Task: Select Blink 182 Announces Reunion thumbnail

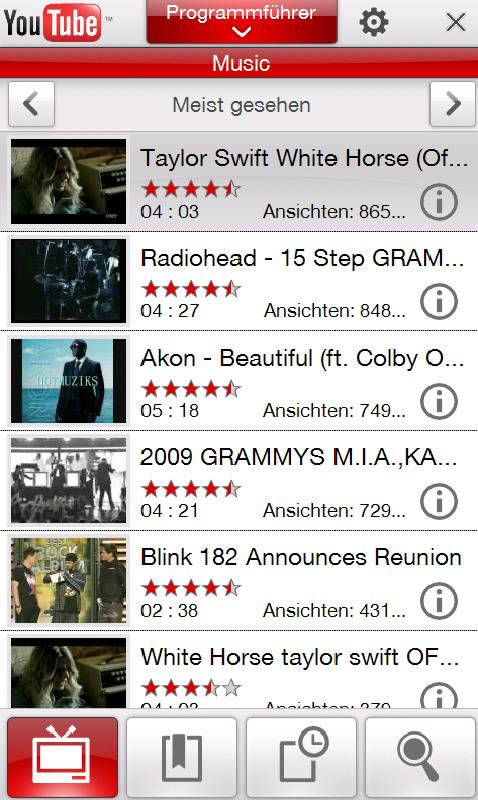Action: (68, 581)
